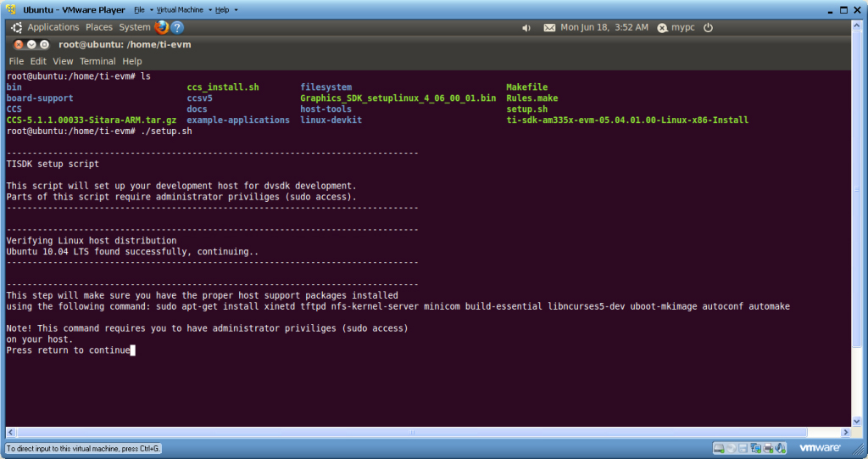868x459 pixels.
Task: Launch Firefox from the top panel
Action: tap(162, 27)
